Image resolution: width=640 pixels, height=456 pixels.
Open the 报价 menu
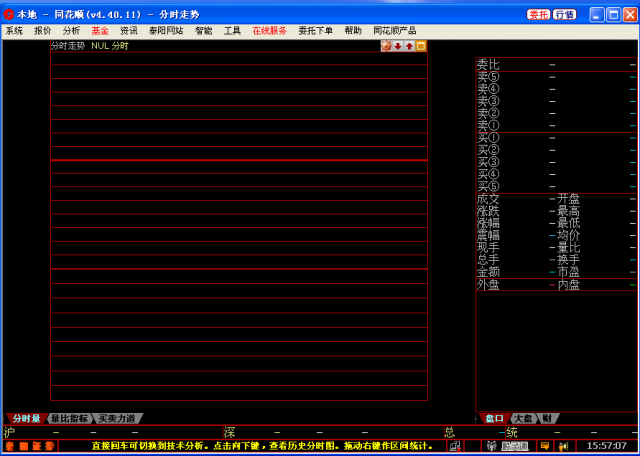pyautogui.click(x=43, y=31)
